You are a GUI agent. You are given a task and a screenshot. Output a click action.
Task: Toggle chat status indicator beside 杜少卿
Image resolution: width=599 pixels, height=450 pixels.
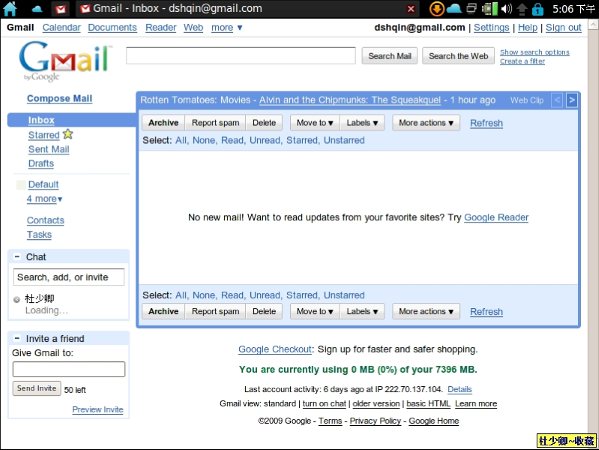pos(16,299)
